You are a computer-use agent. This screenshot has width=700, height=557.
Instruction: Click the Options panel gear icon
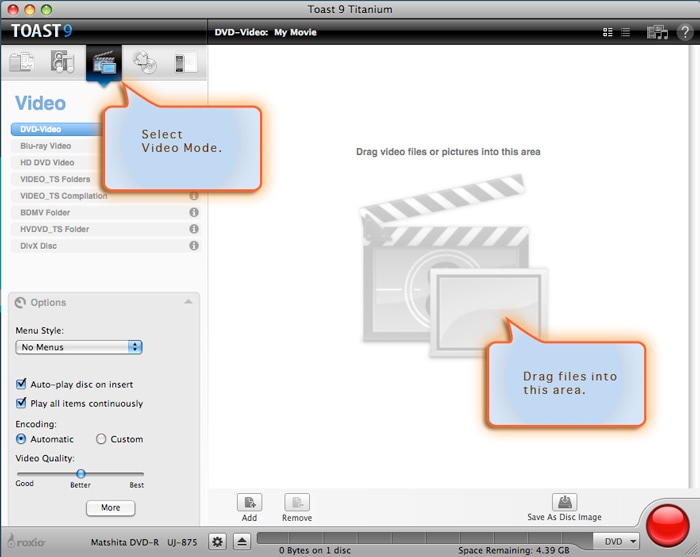pos(20,303)
